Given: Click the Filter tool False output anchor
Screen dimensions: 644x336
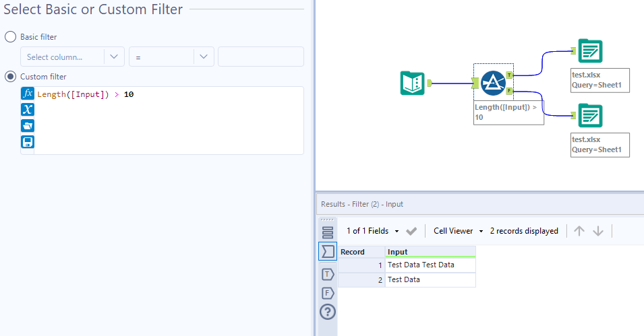Looking at the screenshot, I should pos(509,91).
